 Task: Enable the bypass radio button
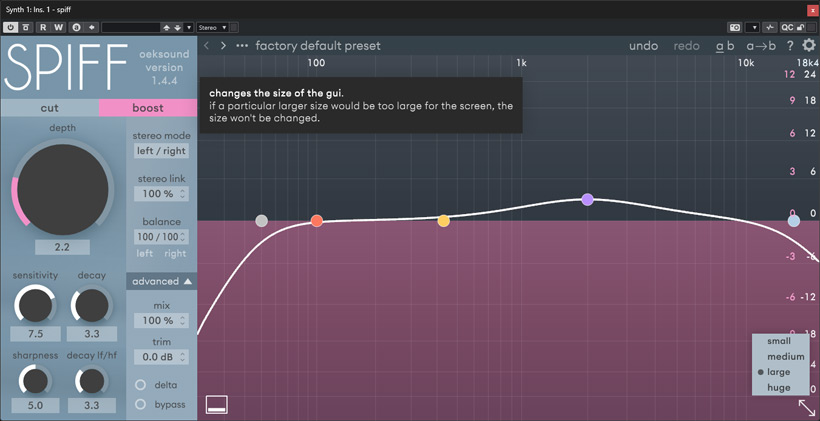point(141,404)
